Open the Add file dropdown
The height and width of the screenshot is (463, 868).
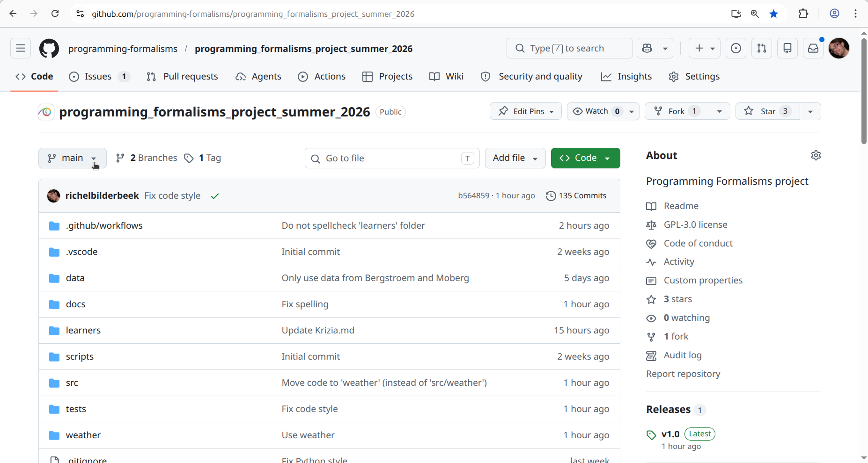click(x=515, y=158)
